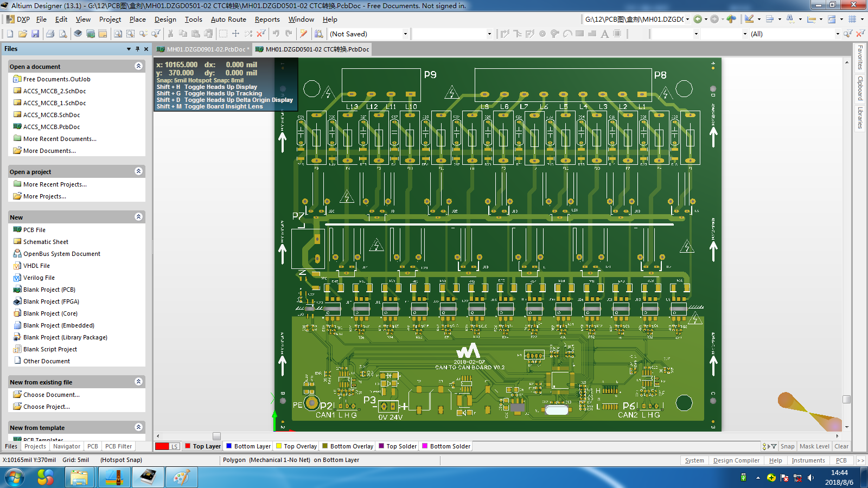
Task: Toggle the Mask Level button
Action: [814, 446]
